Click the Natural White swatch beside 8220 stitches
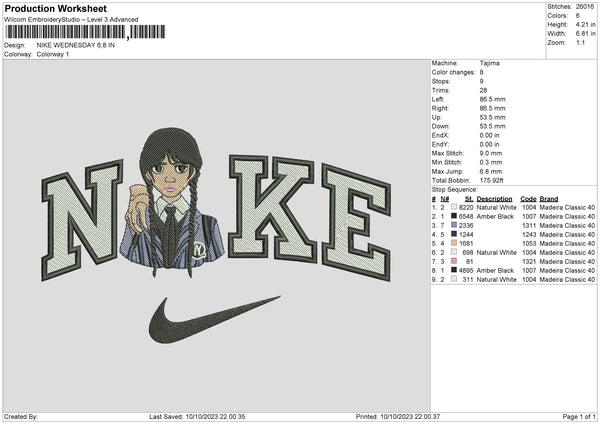The height and width of the screenshot is (424, 600). point(454,207)
